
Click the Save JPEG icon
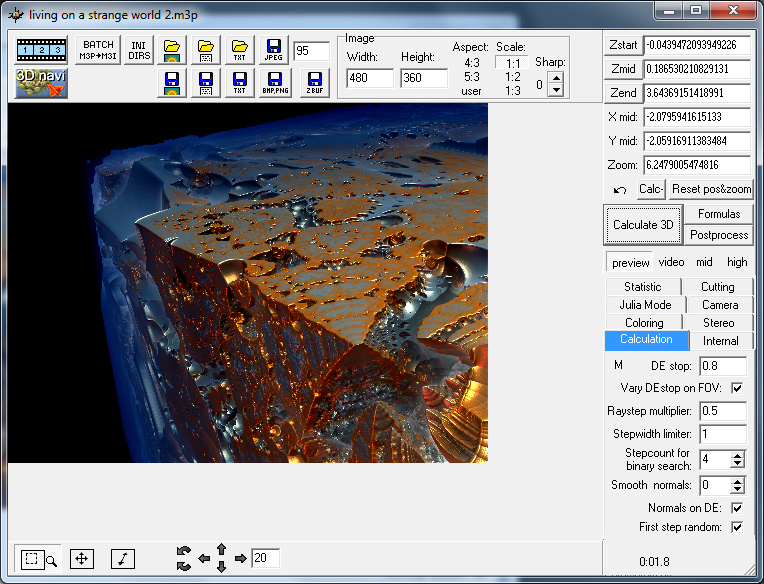point(273,50)
